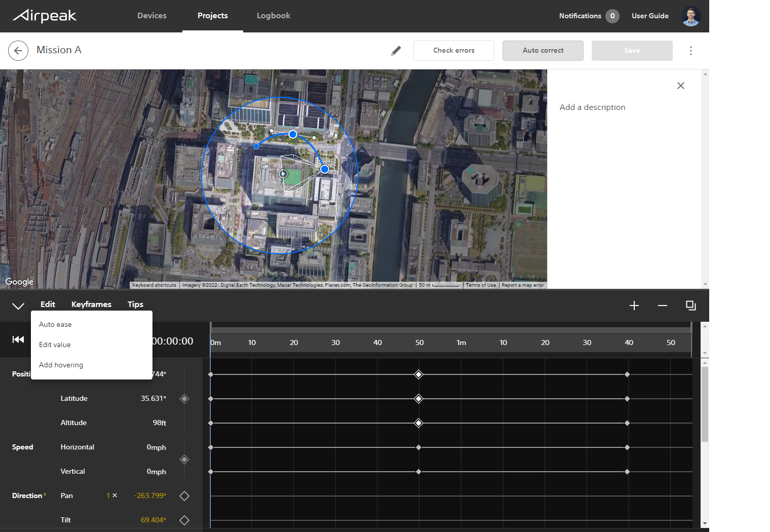The width and height of the screenshot is (770, 532).
Task: Click the down arrow of the tracks scrollbar
Action: 705,523
